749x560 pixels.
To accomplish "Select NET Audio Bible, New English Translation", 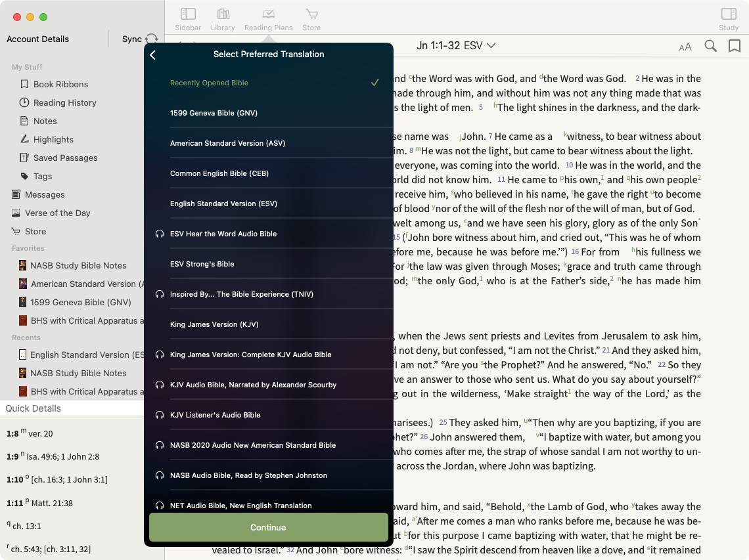I will [x=269, y=506].
